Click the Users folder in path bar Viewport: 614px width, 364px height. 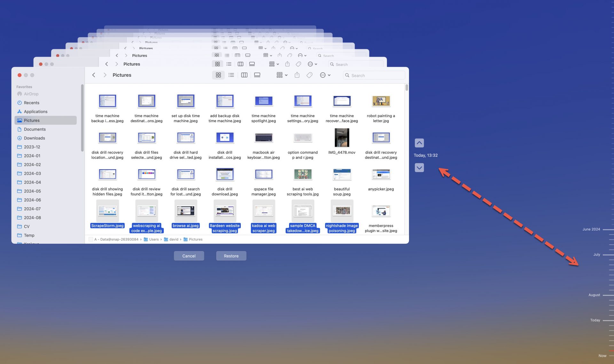click(153, 239)
